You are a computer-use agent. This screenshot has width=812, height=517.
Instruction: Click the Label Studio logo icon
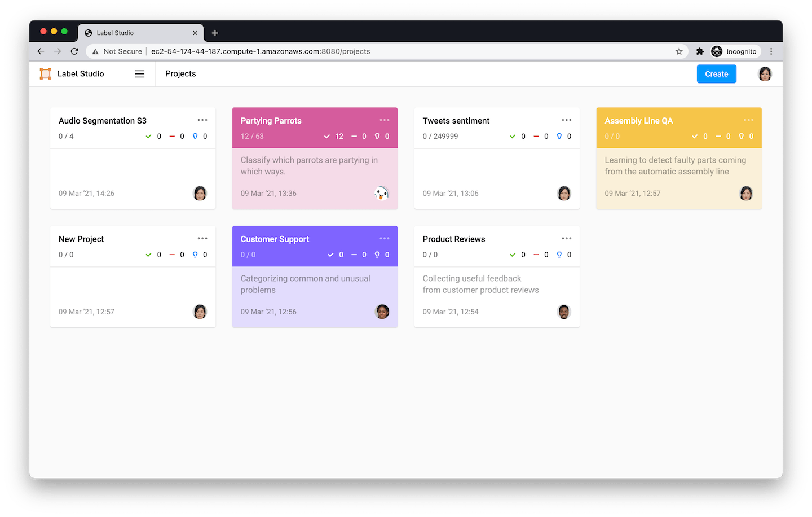pos(46,74)
